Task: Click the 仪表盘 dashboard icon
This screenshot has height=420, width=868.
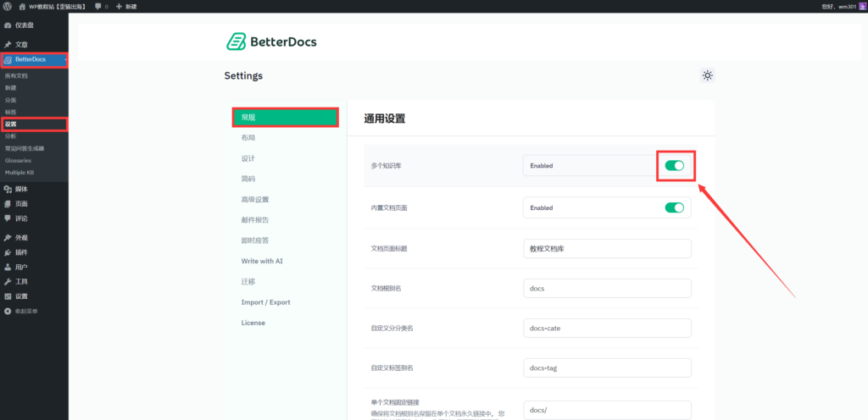Action: point(8,25)
